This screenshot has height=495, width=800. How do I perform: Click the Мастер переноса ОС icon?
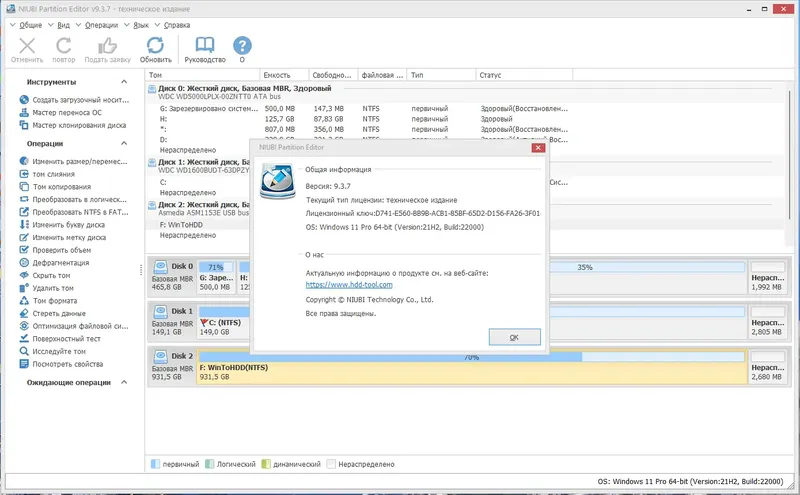(x=24, y=112)
